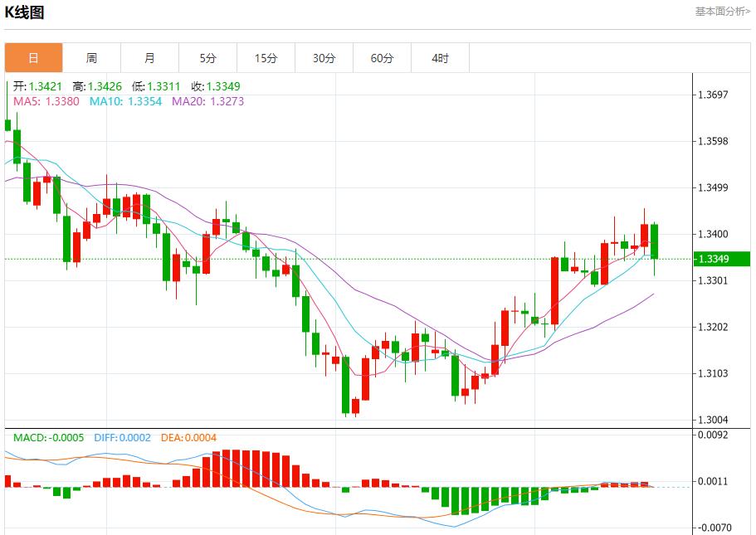Open the 月 monthly chart tab
Image resolution: width=756 pixels, height=535 pixels.
[x=149, y=58]
